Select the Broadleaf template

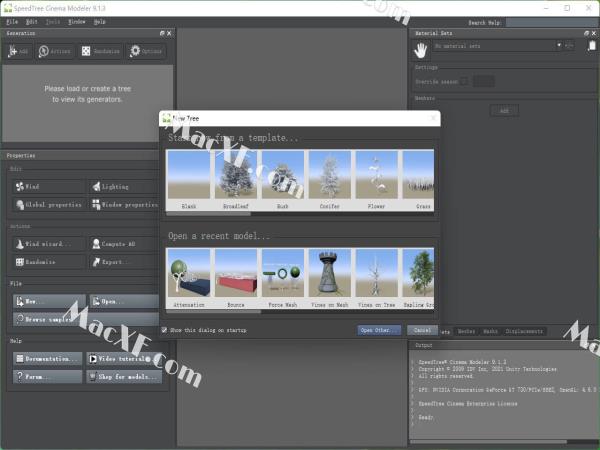click(x=236, y=180)
